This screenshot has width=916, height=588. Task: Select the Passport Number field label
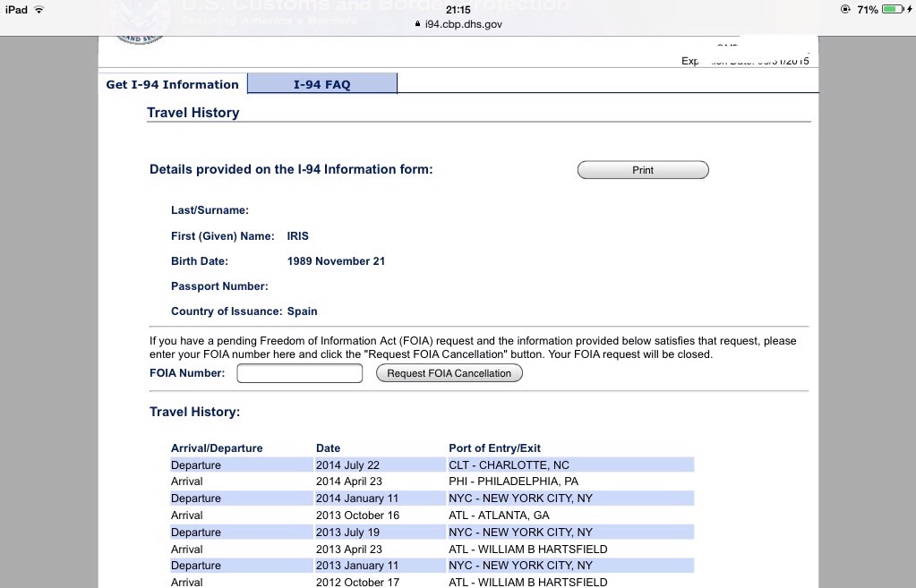click(x=219, y=286)
